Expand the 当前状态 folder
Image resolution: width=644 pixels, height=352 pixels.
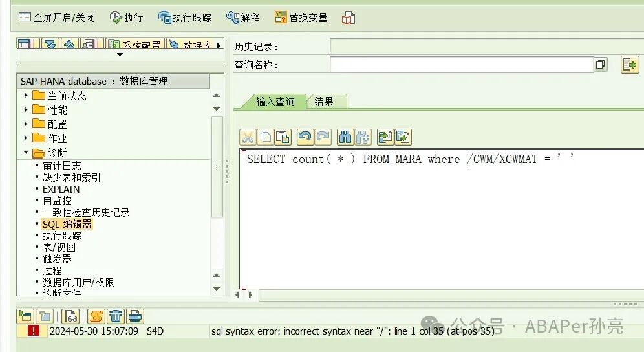(x=26, y=95)
